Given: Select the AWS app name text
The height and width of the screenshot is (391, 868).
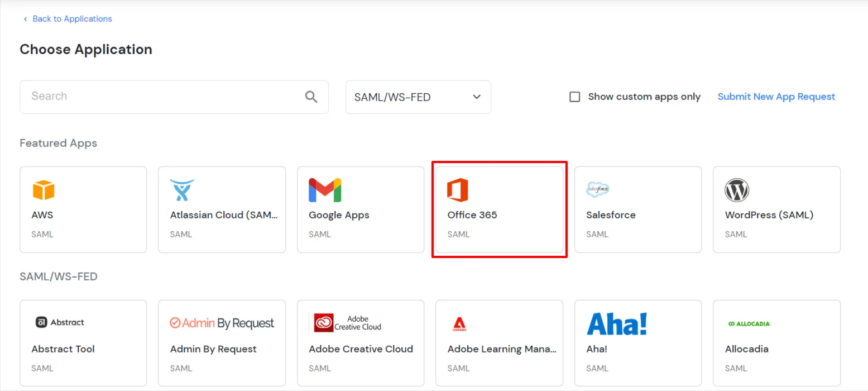Looking at the screenshot, I should pyautogui.click(x=42, y=214).
